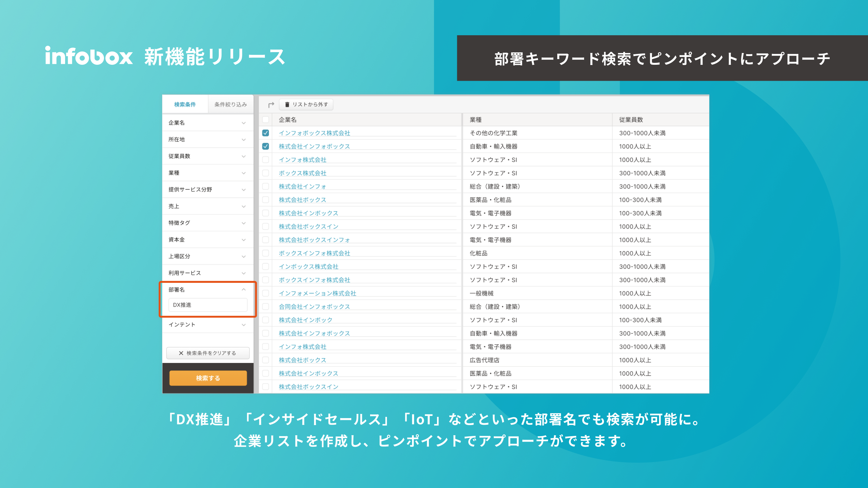Viewport: 868px width, 488px height.
Task: Uncheck the 株式会社インフォボックス row checkbox
Action: (x=266, y=146)
